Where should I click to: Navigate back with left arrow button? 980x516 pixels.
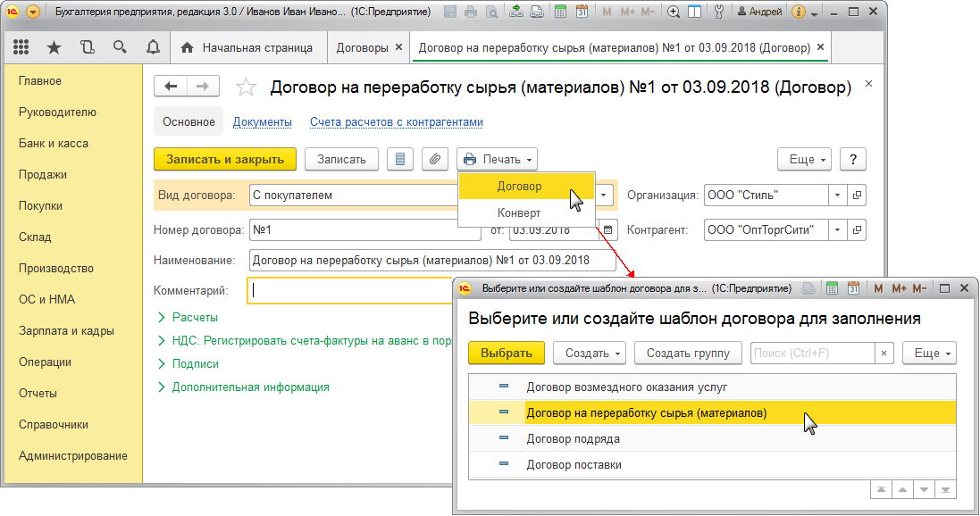(171, 87)
